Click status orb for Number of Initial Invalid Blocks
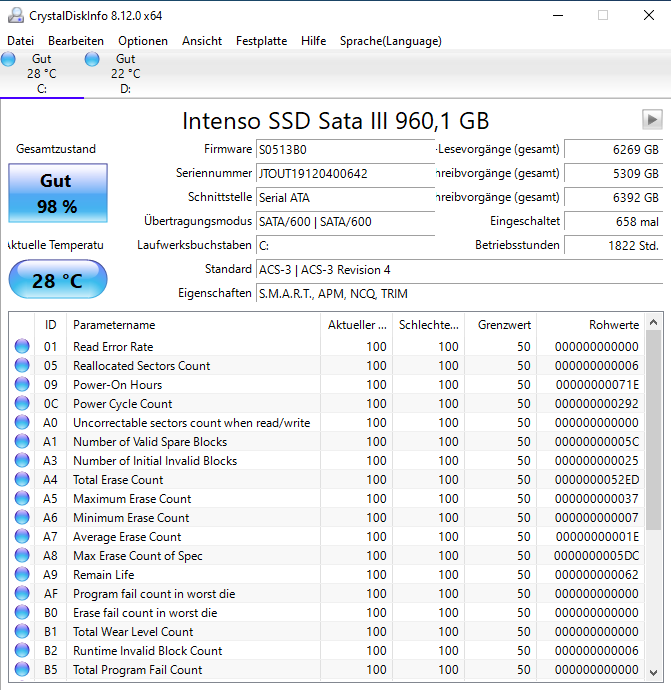Screen dimensions: 671x690 point(22,460)
